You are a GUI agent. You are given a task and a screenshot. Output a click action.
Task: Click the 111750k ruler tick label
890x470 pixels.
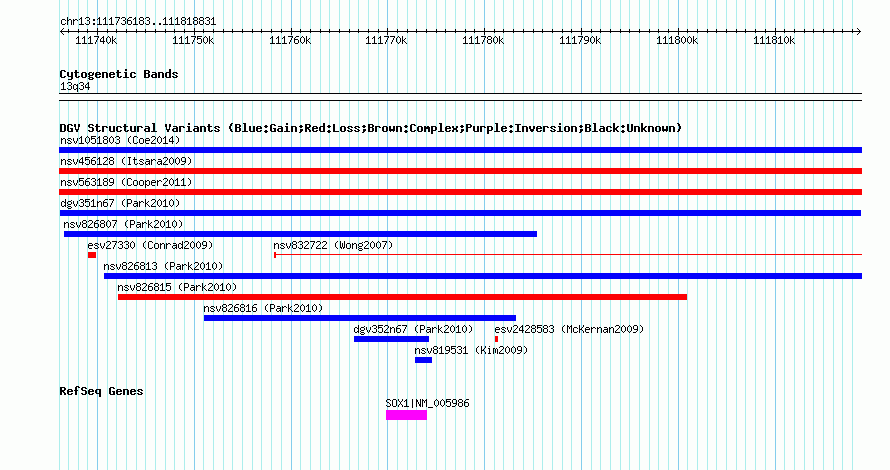[x=193, y=41]
